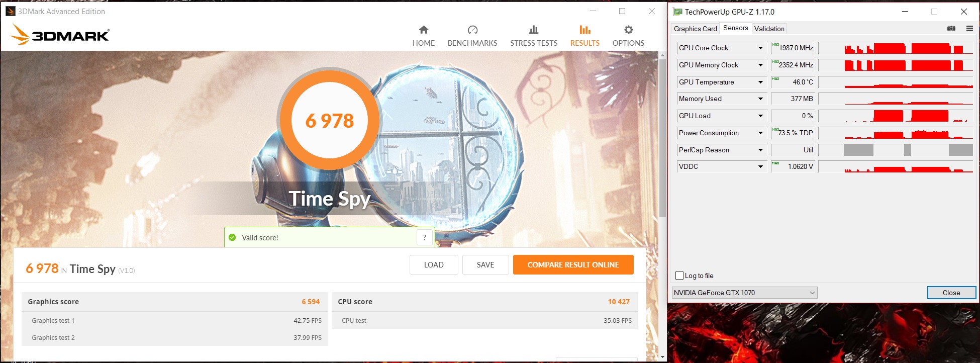Viewport: 980px width, 363px height.
Task: Click the question mark help button
Action: (x=425, y=237)
